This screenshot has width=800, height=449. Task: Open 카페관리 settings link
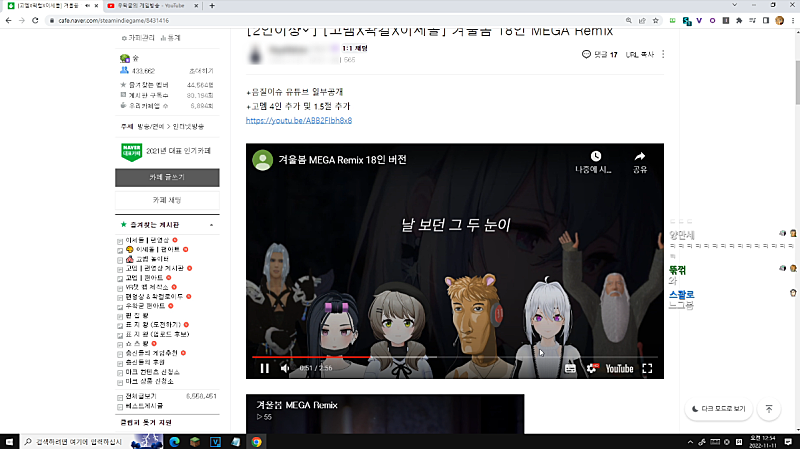click(x=138, y=38)
